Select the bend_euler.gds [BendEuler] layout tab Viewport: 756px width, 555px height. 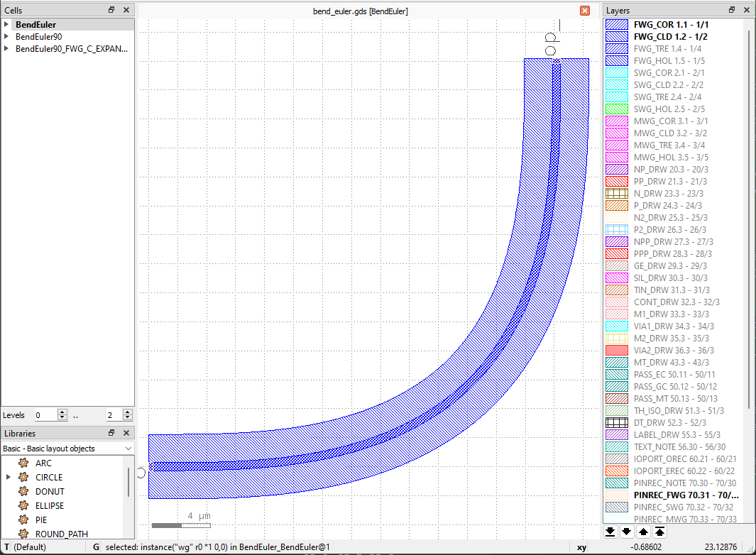coord(360,11)
